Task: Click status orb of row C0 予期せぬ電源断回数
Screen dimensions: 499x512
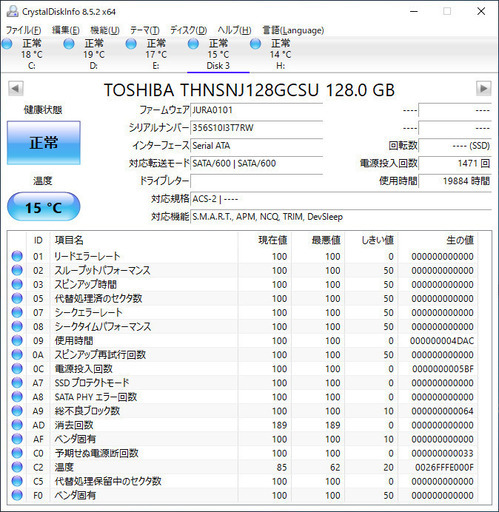Action: tap(17, 453)
